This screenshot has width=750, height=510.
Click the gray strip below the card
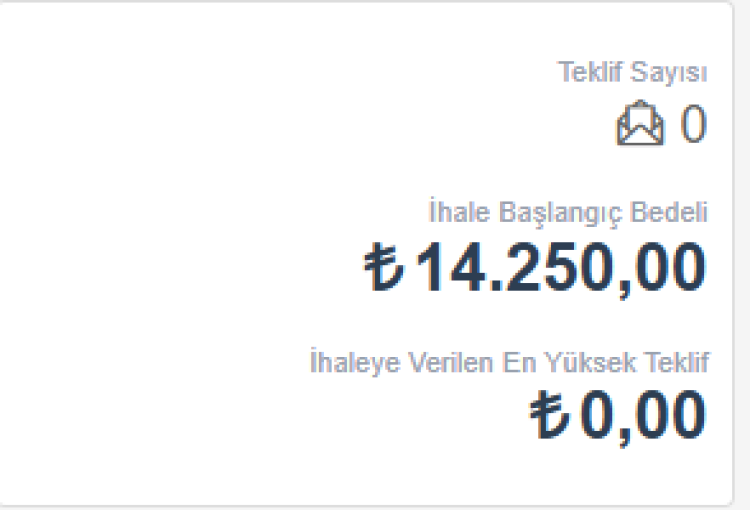tap(375, 506)
